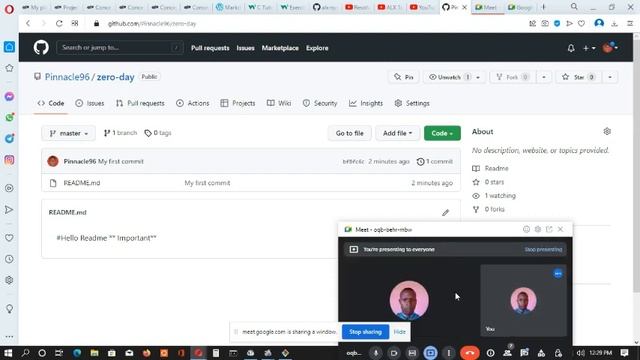This screenshot has width=640, height=360.
Task: Click the Meet present screen button
Action: (430, 353)
